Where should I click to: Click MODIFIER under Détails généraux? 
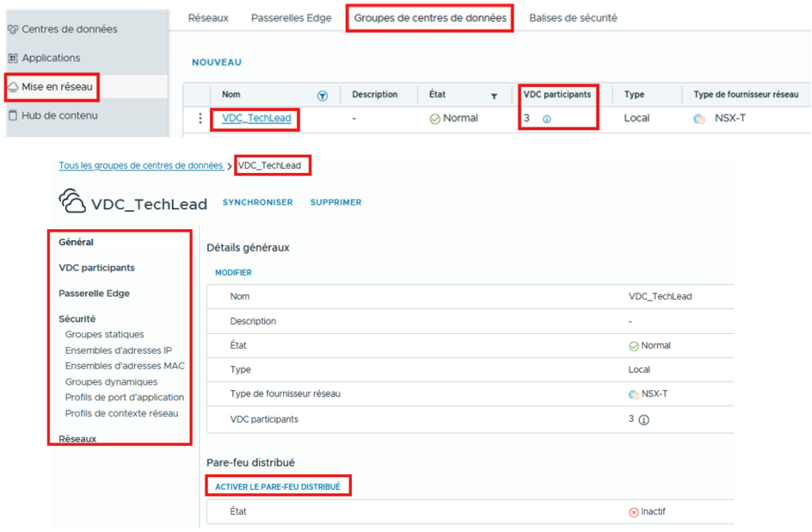pos(233,273)
